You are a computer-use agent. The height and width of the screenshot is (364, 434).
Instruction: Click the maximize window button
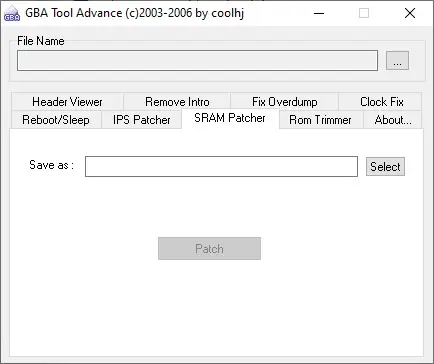coord(364,13)
